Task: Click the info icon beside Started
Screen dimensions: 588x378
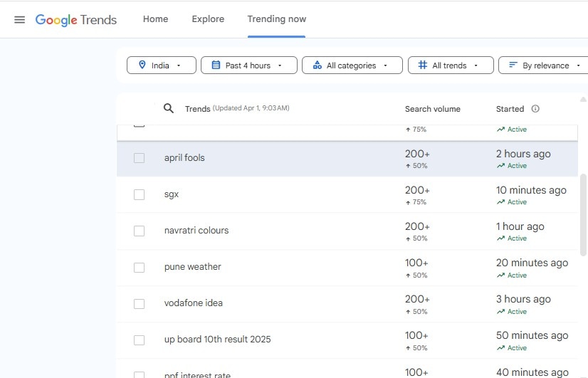Action: [535, 109]
